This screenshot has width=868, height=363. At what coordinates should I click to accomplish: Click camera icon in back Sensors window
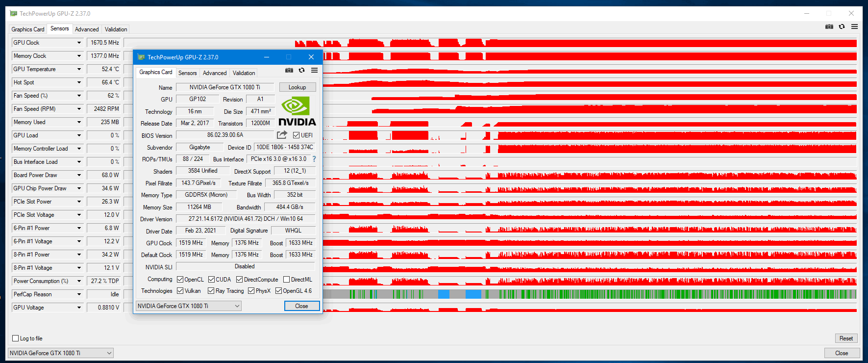[x=829, y=26]
